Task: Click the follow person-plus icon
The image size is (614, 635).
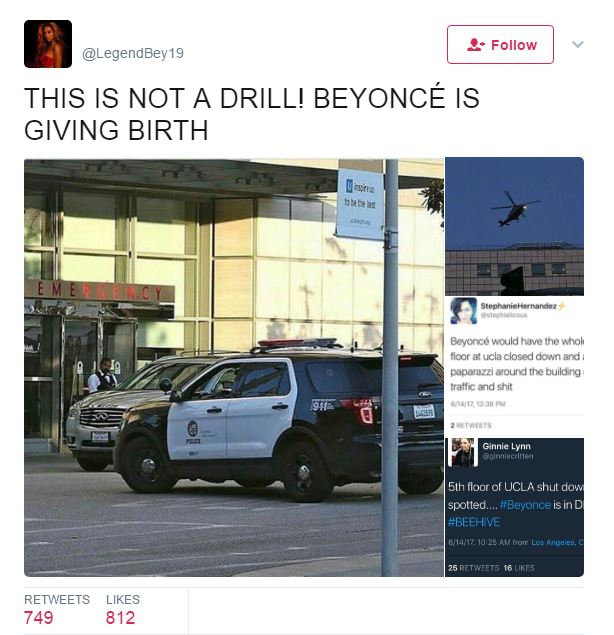Action: tap(476, 45)
